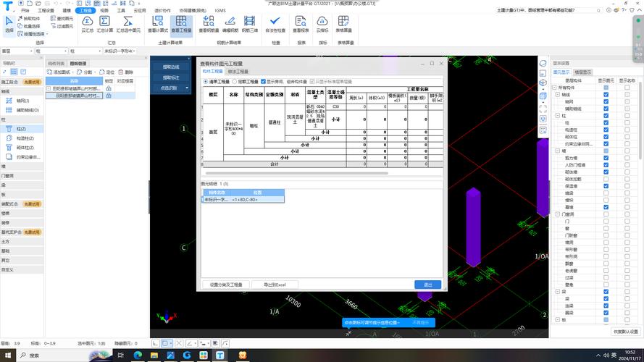Click the 导出到Excel button

coord(275,285)
